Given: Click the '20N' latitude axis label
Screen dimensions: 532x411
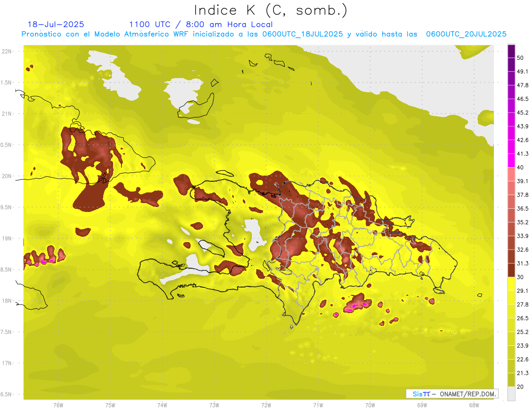Looking at the screenshot, I should (6, 176).
